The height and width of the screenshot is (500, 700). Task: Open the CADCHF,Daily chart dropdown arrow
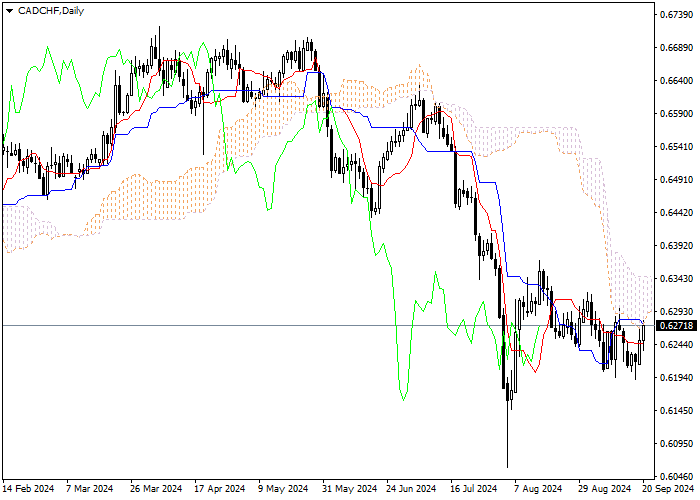point(9,11)
